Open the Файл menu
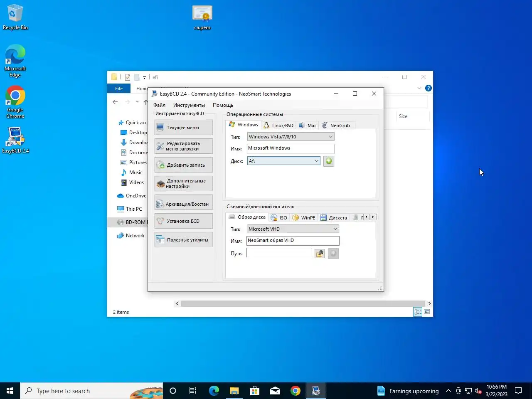Screen dimensions: 532x399 tap(159, 105)
